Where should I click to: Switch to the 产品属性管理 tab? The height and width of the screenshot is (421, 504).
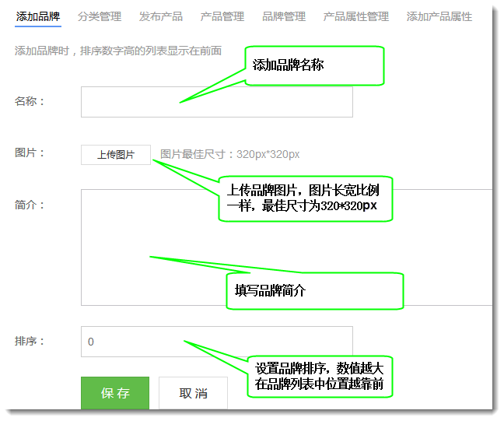pyautogui.click(x=355, y=16)
